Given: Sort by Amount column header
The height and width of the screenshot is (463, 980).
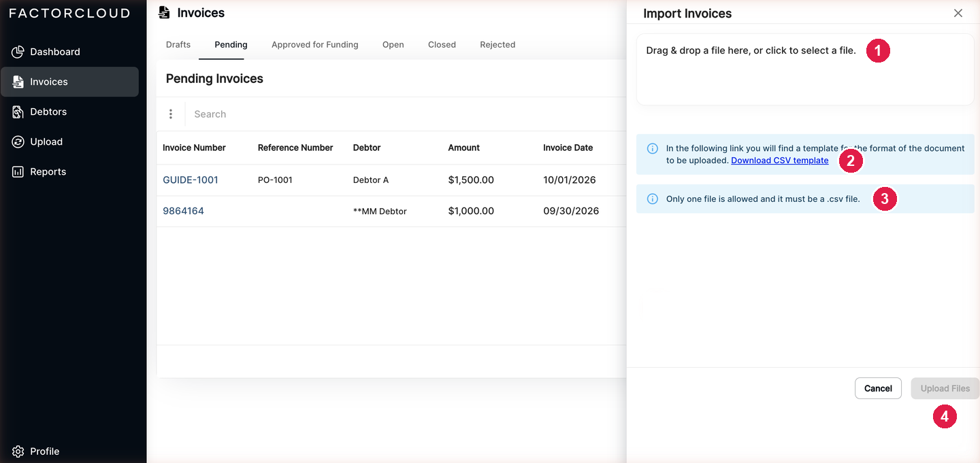Looking at the screenshot, I should 464,148.
